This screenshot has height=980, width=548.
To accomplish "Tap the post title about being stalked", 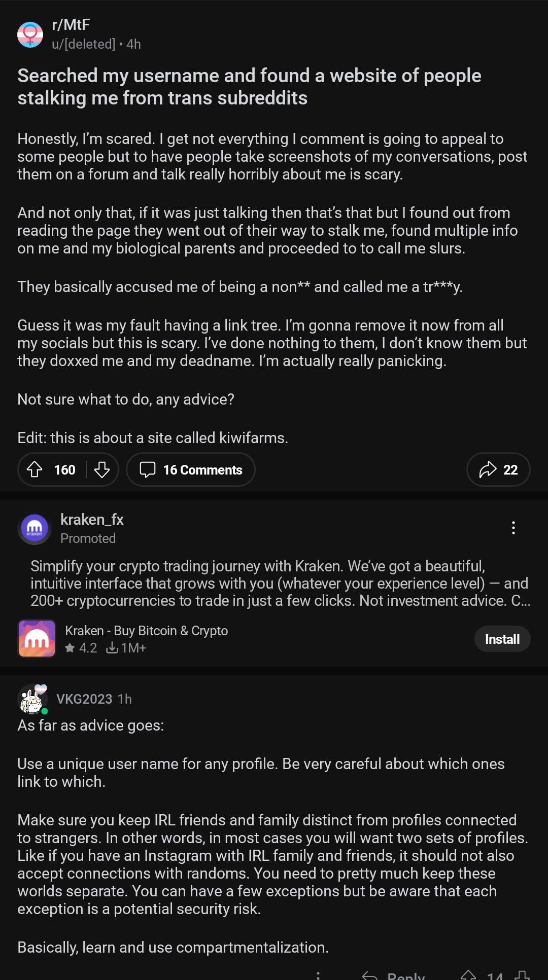I will (x=249, y=87).
